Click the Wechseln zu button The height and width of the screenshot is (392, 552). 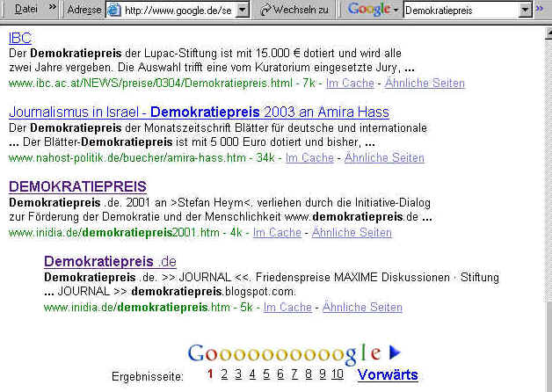point(294,10)
